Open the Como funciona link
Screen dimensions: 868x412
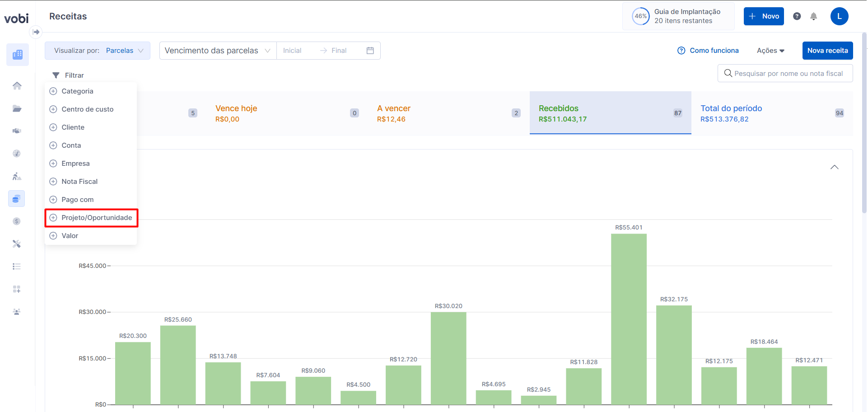708,51
